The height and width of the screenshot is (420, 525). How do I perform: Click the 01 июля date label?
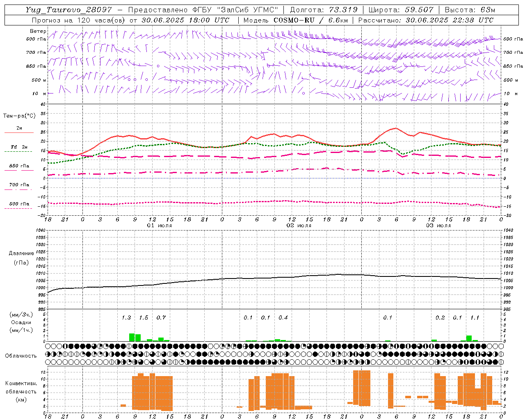tap(160, 226)
